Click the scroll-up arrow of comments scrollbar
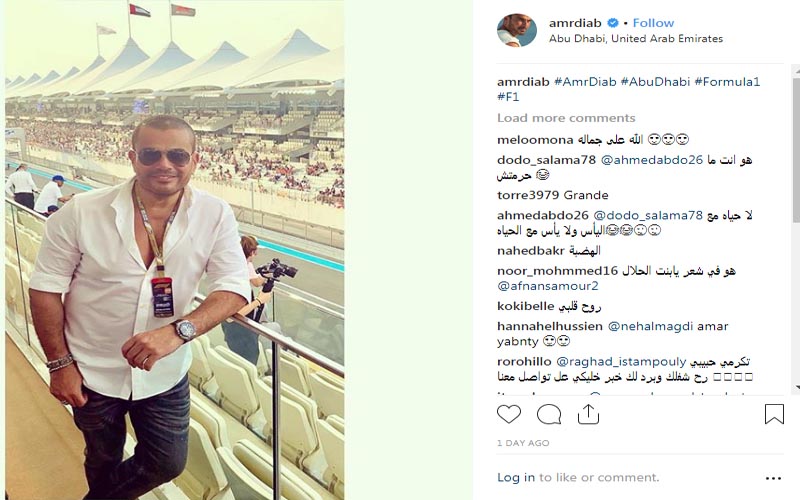The height and width of the screenshot is (500, 800). pos(797,72)
